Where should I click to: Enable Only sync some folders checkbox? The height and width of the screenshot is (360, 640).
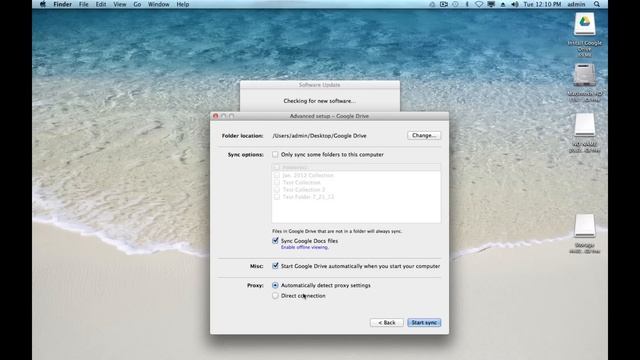click(275, 154)
